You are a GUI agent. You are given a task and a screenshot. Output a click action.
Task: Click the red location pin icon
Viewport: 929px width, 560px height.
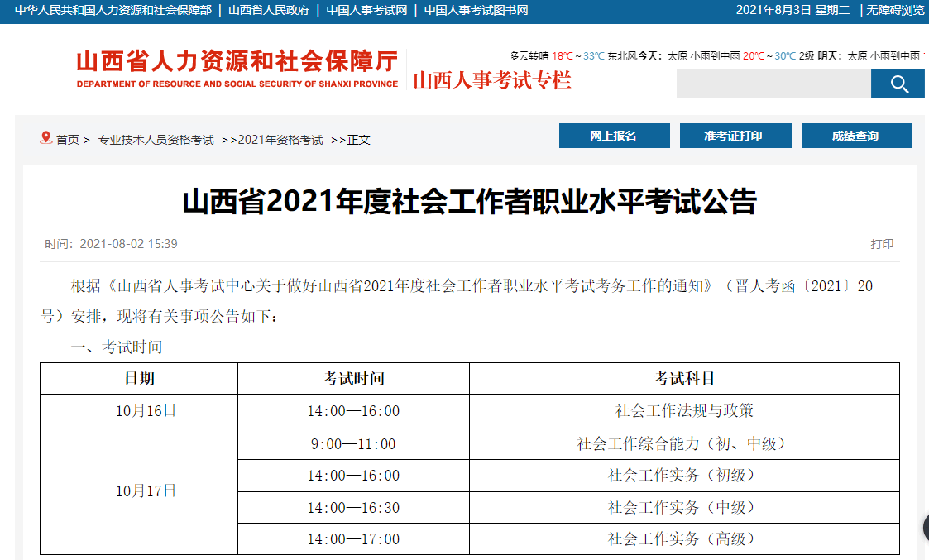pos(45,138)
